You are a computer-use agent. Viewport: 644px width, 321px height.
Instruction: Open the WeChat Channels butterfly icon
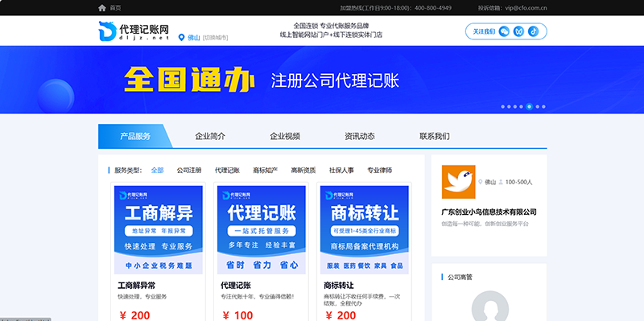(518, 31)
